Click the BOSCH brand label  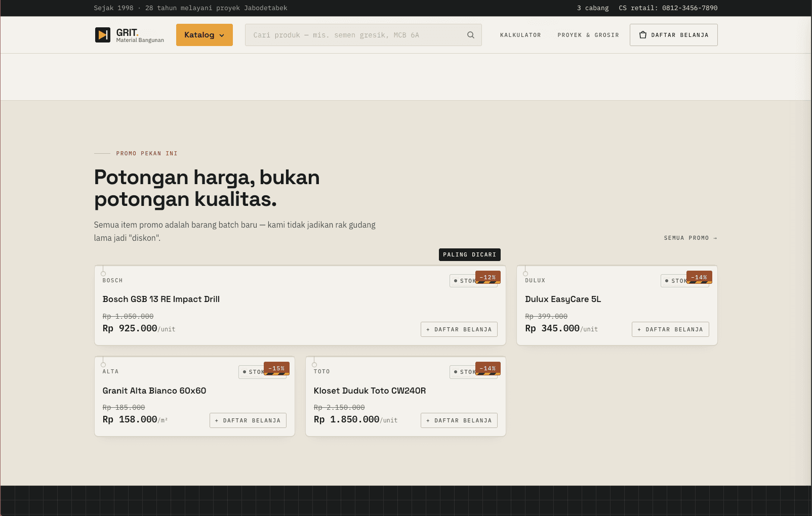[x=113, y=280]
